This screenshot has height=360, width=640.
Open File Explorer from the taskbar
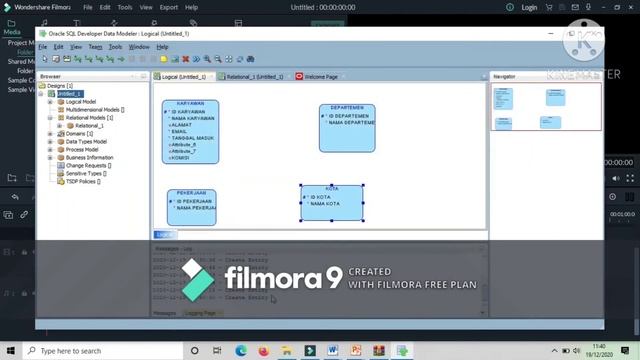pos(287,351)
